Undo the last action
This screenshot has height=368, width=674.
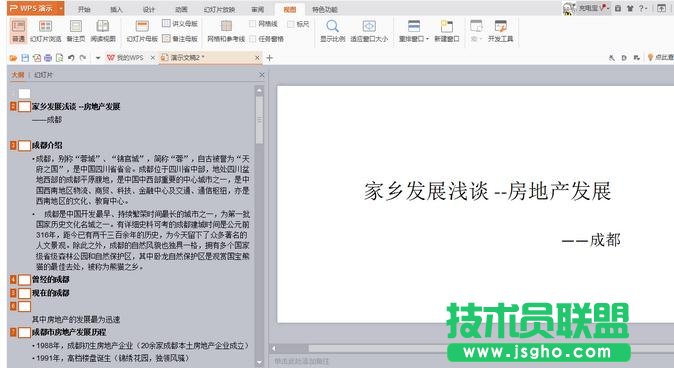click(x=71, y=58)
